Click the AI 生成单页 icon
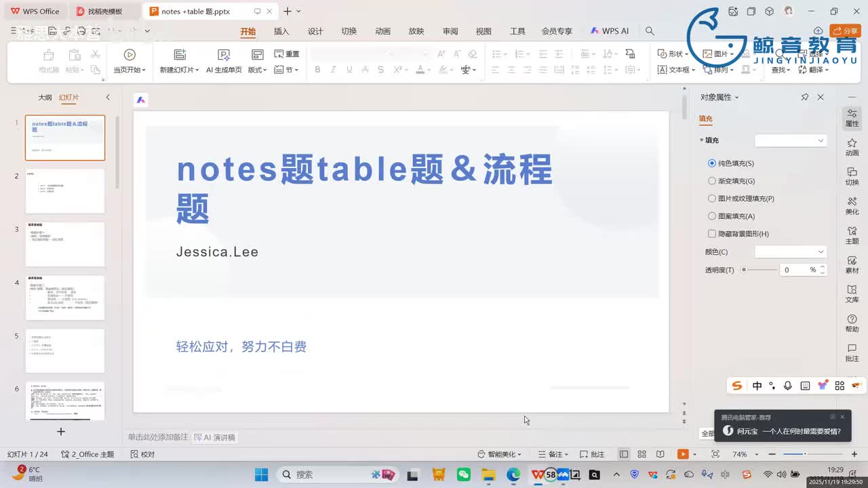 pyautogui.click(x=224, y=54)
